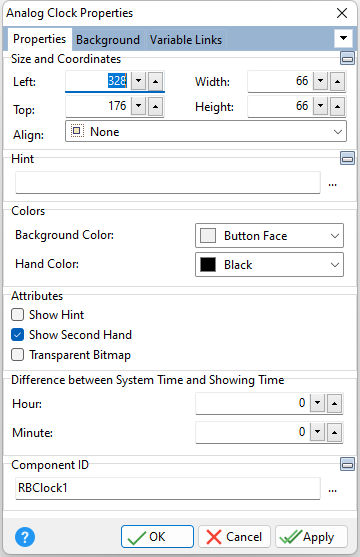
Task: Increase the Height value
Action: [337, 106]
